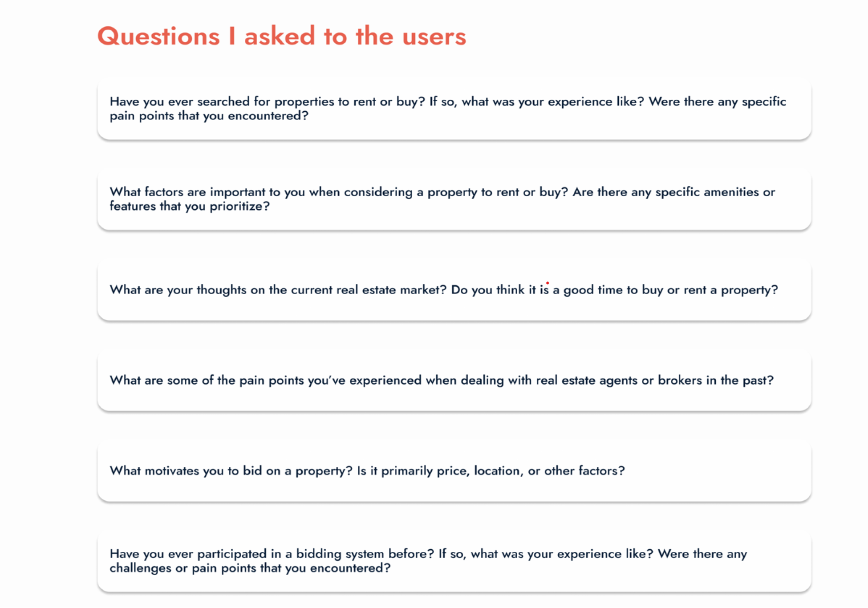Click the line starting "challenges or pain points"
The width and height of the screenshot is (868, 608).
(250, 568)
